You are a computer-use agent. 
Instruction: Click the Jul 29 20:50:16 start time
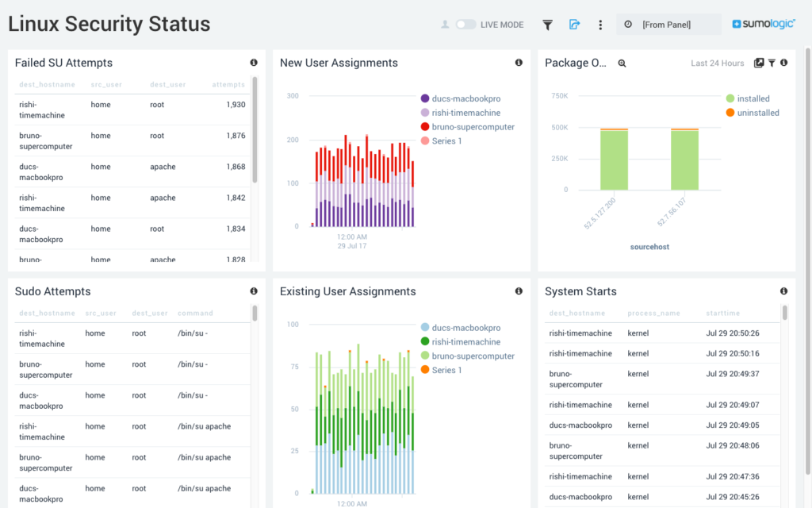[732, 353]
